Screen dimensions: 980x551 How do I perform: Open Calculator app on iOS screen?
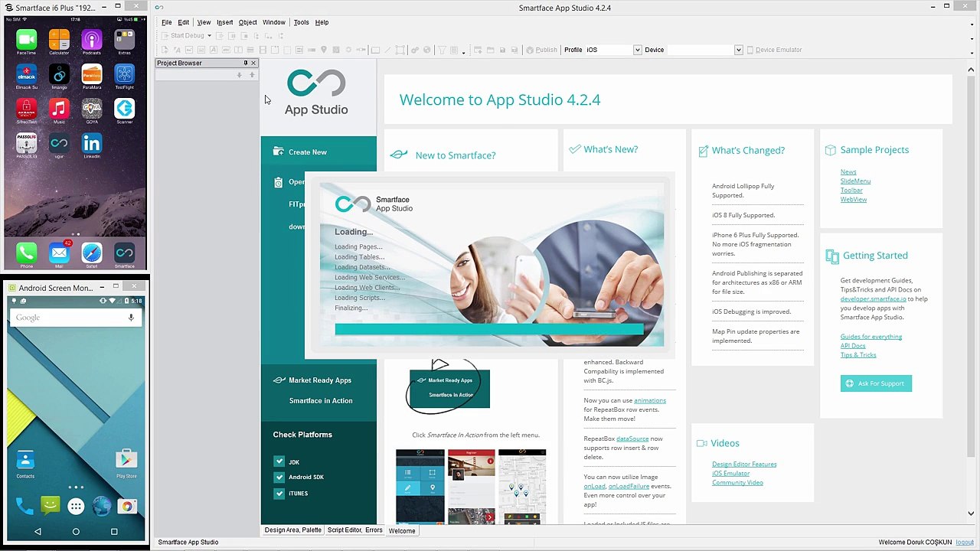(59, 40)
